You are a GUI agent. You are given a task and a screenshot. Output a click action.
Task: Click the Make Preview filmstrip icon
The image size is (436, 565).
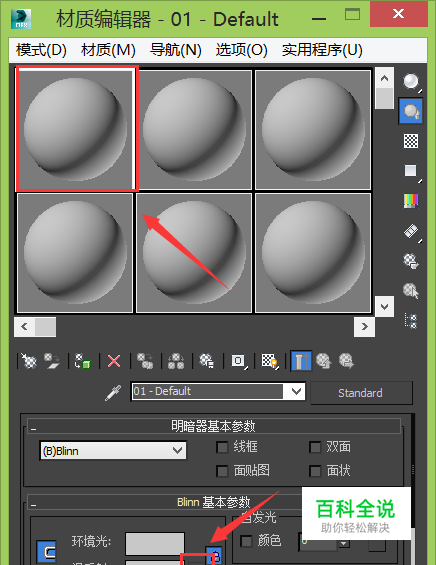[411, 231]
